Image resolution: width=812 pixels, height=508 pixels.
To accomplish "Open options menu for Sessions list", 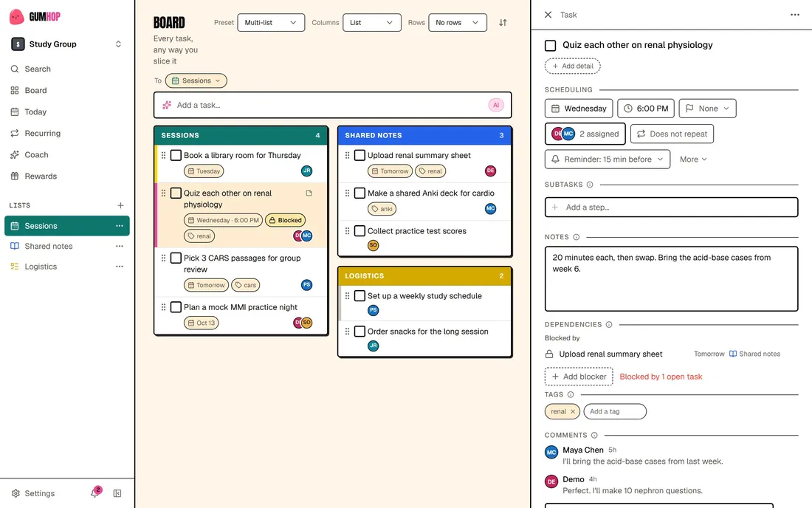I will point(120,226).
